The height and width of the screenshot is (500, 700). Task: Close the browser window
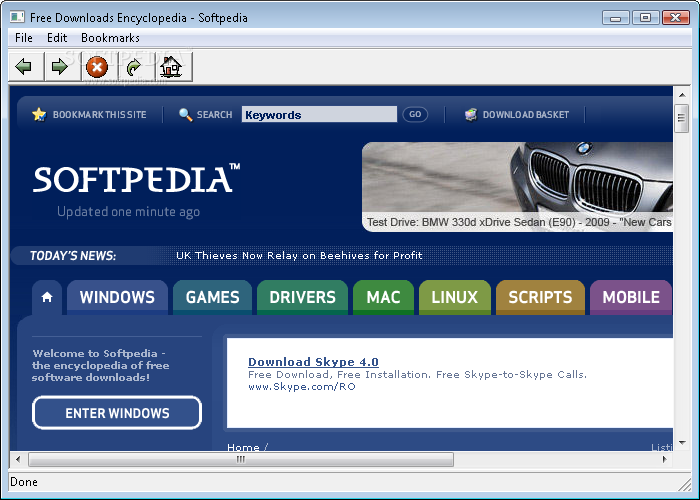(675, 17)
